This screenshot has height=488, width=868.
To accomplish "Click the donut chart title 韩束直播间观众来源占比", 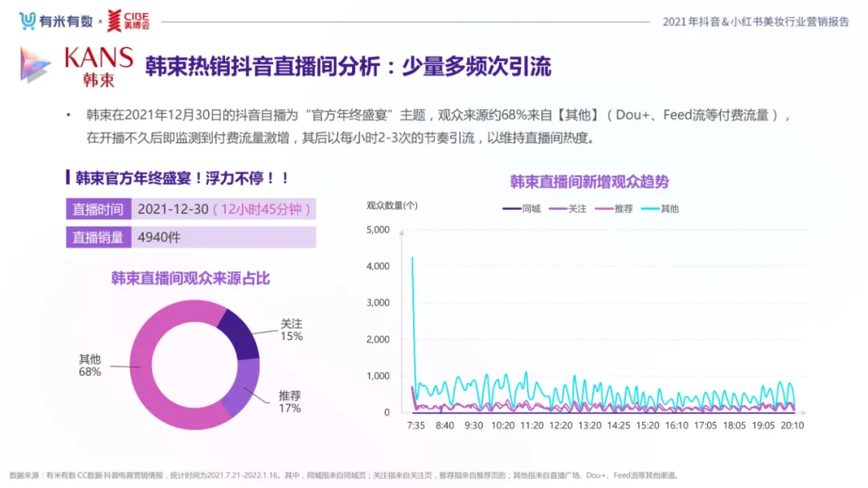I will [190, 278].
